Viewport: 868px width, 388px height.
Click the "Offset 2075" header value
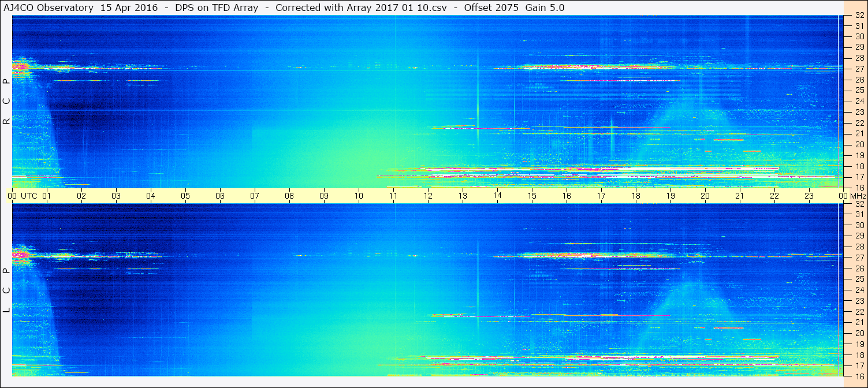tap(491, 8)
